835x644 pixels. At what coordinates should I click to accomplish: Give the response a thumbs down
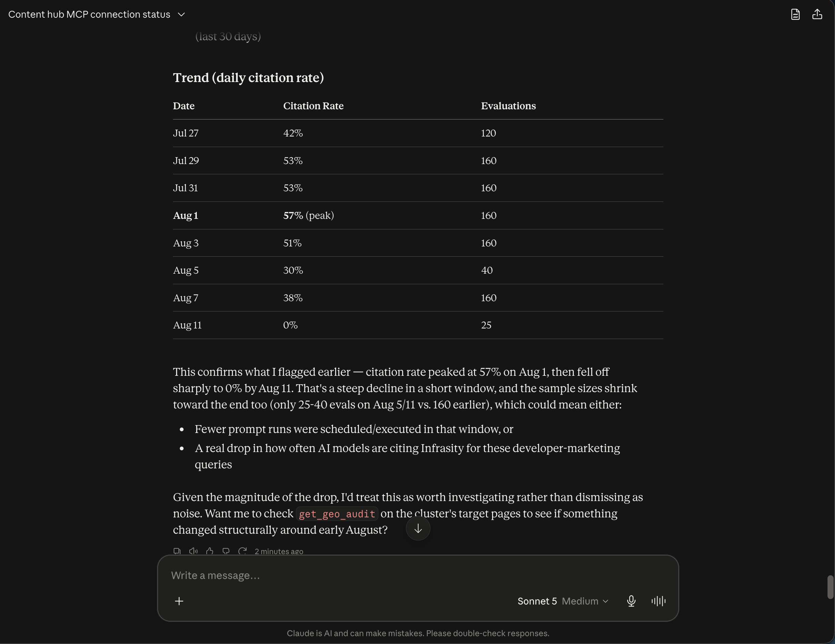coord(226,551)
